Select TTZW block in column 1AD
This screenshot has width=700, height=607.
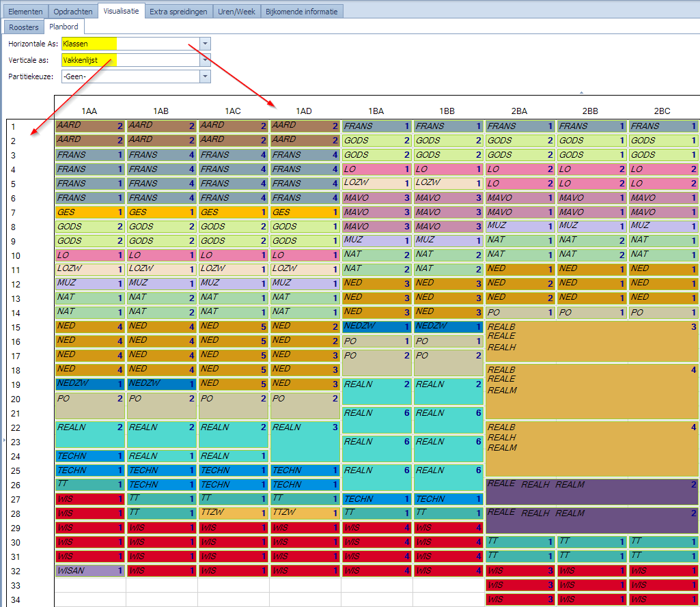tap(305, 512)
